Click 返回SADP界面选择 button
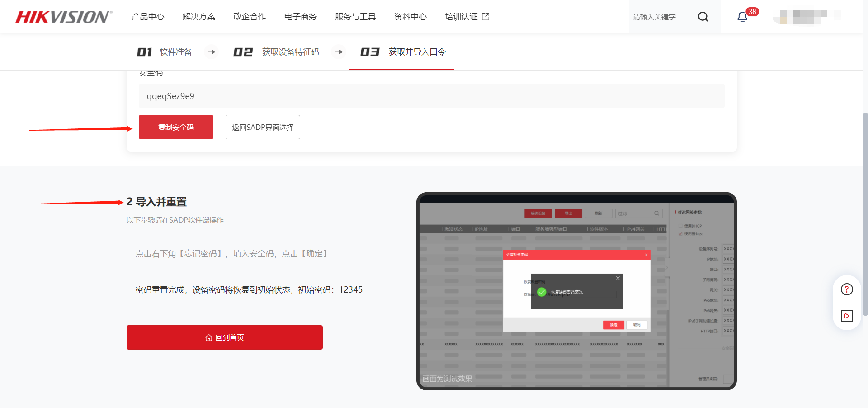Viewport: 868px width, 408px height. click(x=263, y=127)
